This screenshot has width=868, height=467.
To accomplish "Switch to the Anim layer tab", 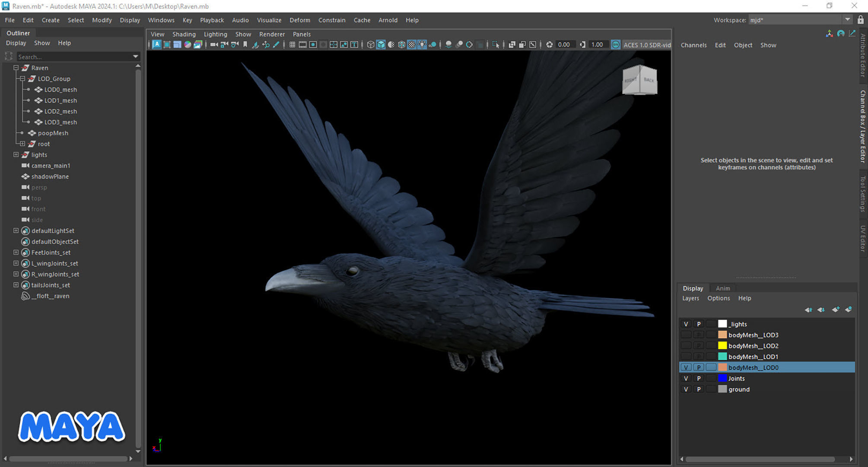I will 722,288.
